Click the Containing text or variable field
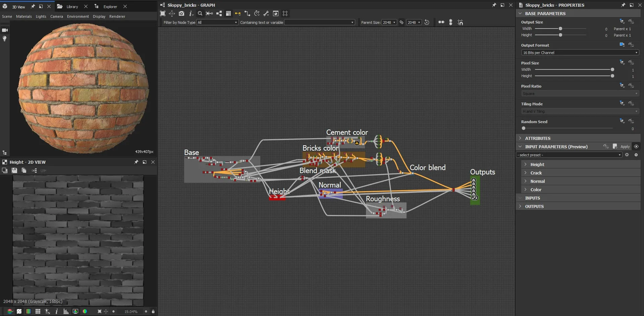 click(319, 22)
